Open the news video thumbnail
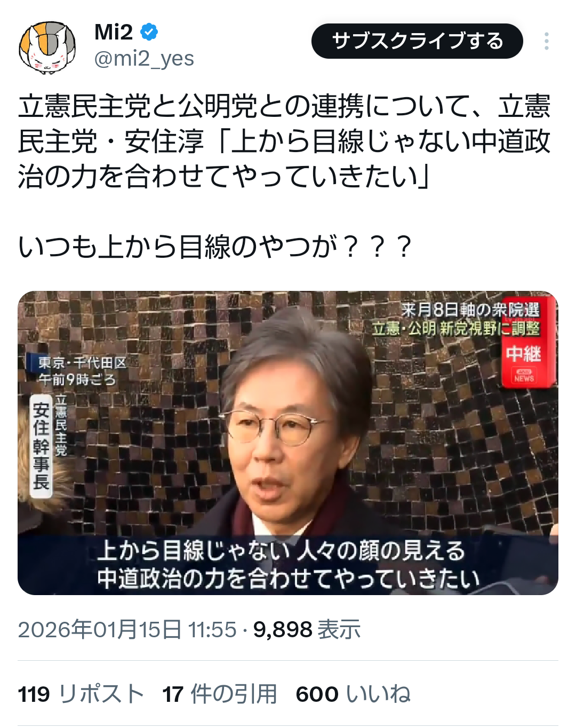The width and height of the screenshot is (576, 728). coord(288,442)
